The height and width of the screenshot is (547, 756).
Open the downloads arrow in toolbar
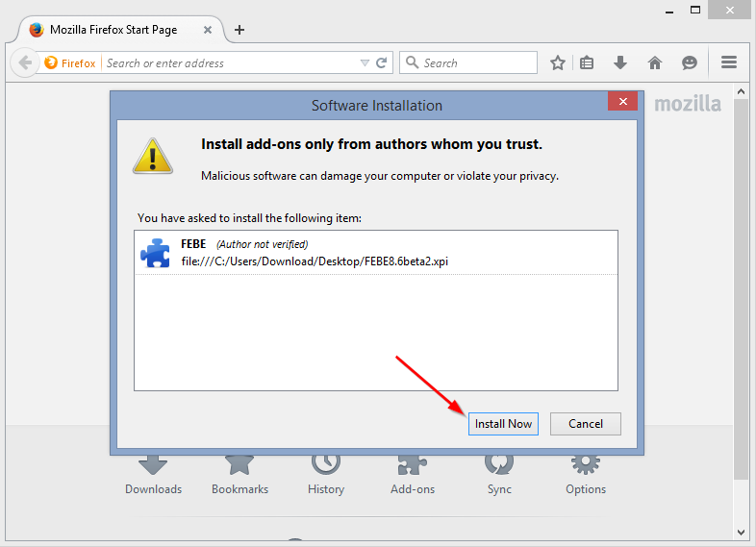point(620,62)
